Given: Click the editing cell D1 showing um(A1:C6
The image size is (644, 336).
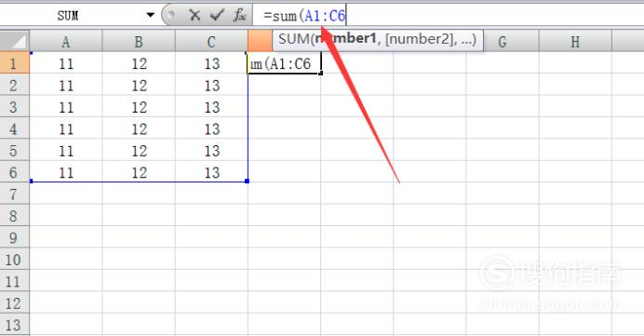Looking at the screenshot, I should [284, 63].
